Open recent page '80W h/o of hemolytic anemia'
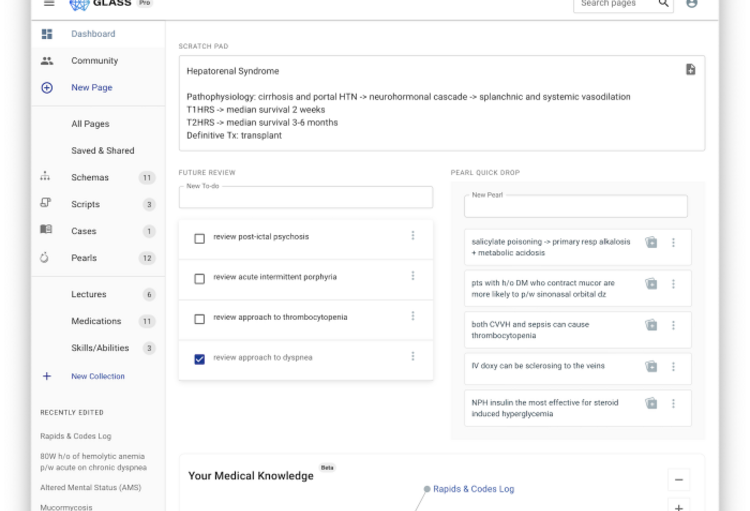 [93, 462]
